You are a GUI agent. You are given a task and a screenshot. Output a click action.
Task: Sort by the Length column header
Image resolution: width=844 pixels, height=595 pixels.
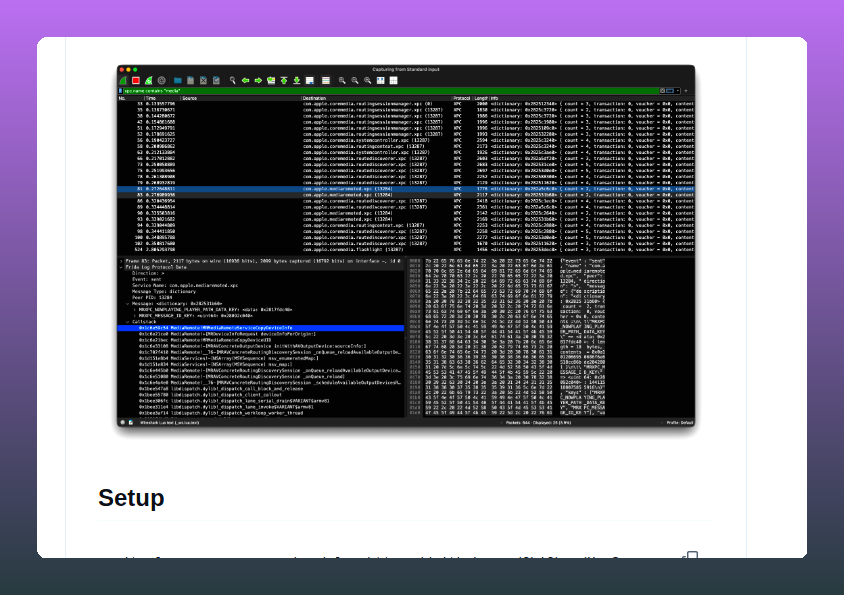pos(481,98)
